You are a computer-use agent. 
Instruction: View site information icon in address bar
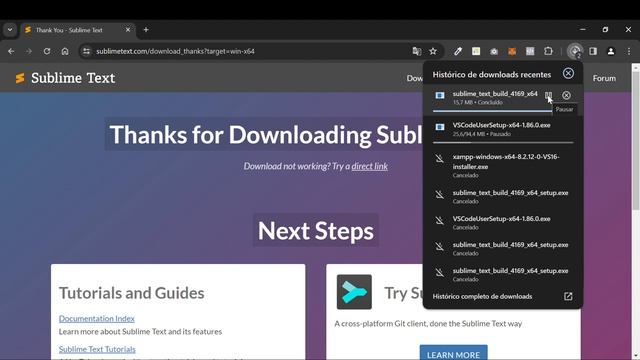click(x=86, y=51)
